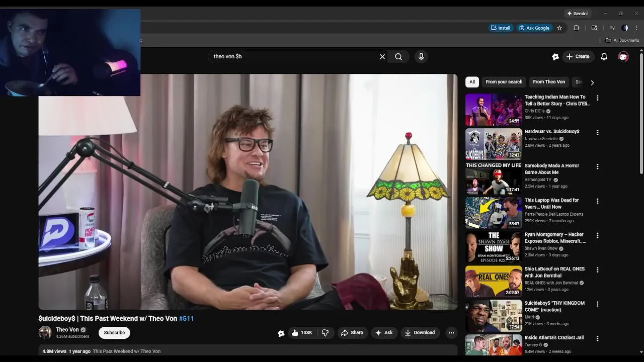Click the Gemini button in the title bar
Screen dimensions: 644x362
pyautogui.click(x=577, y=14)
